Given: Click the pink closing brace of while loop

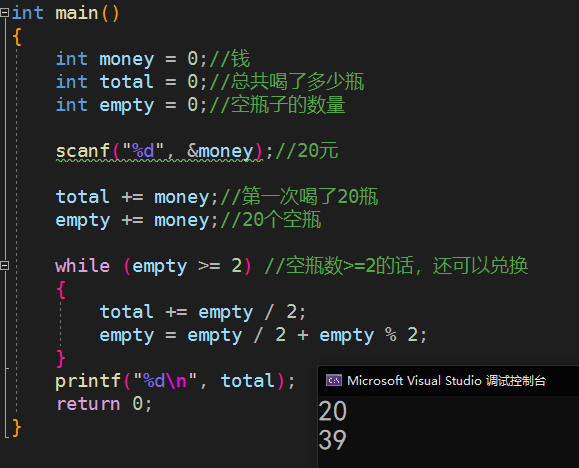Looking at the screenshot, I should click(x=61, y=358).
